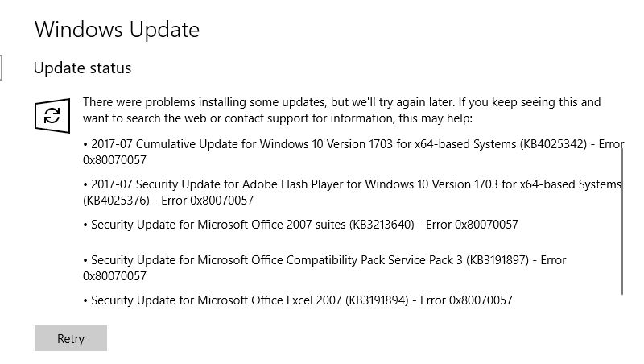The image size is (644, 364).
Task: Click the Update status heading
Action: 82,68
